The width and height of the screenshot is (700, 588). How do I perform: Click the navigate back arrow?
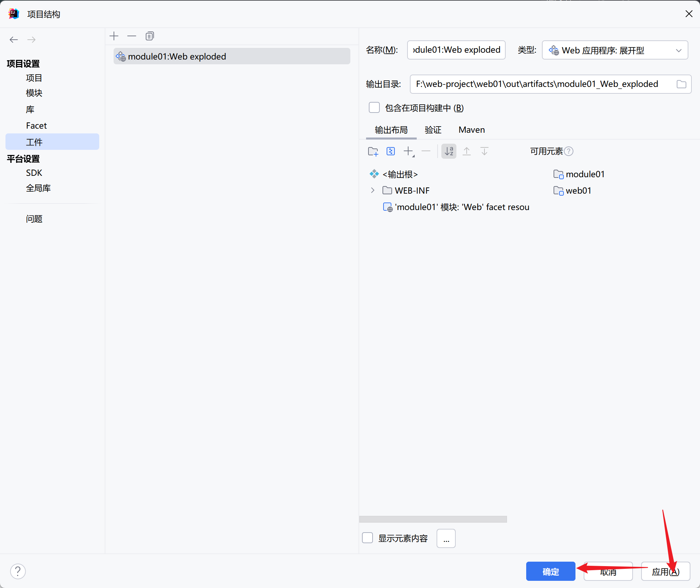click(14, 40)
